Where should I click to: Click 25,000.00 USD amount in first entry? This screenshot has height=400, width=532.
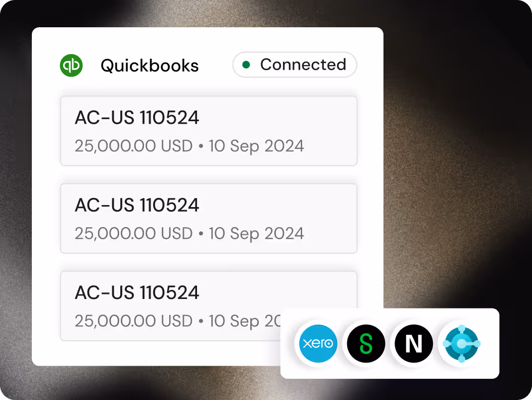[134, 146]
